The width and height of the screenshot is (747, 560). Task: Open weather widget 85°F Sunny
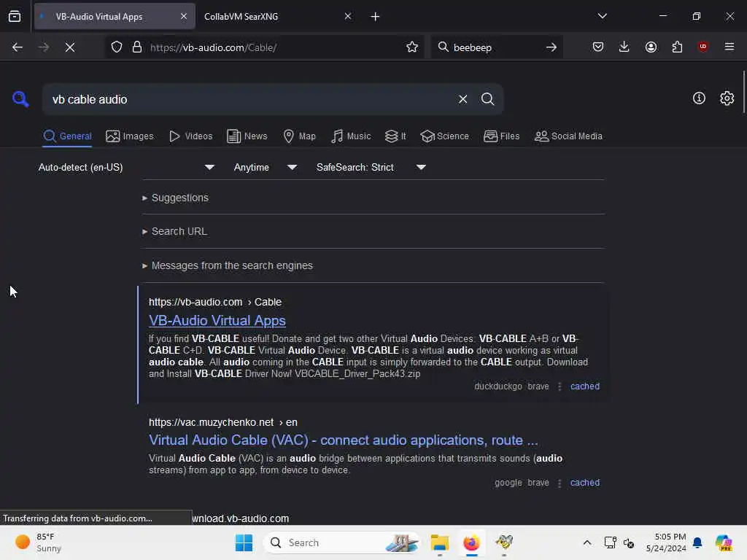(x=38, y=542)
